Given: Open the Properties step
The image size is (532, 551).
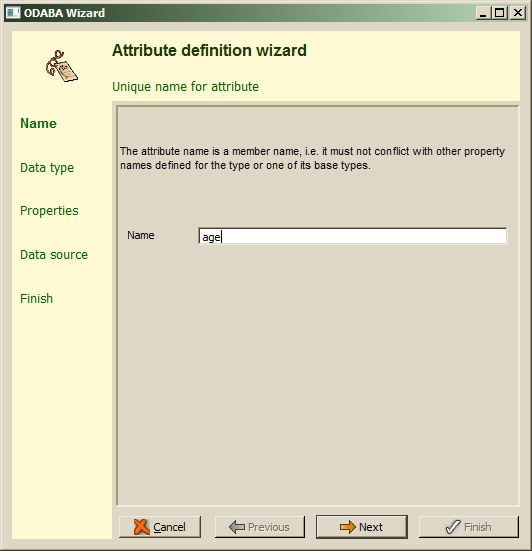Looking at the screenshot, I should (49, 211).
